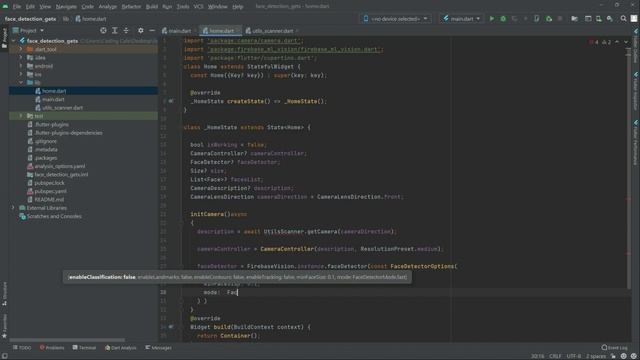Open the File menu

(x=17, y=7)
